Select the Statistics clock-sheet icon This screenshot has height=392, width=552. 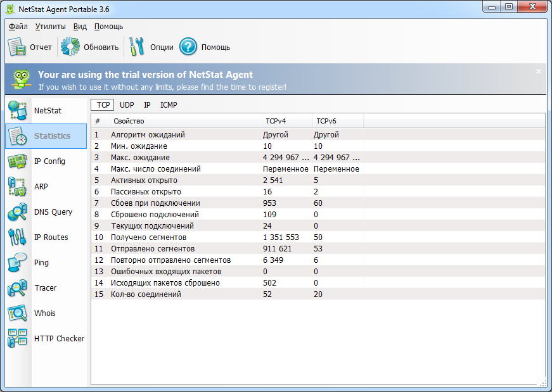coord(18,136)
